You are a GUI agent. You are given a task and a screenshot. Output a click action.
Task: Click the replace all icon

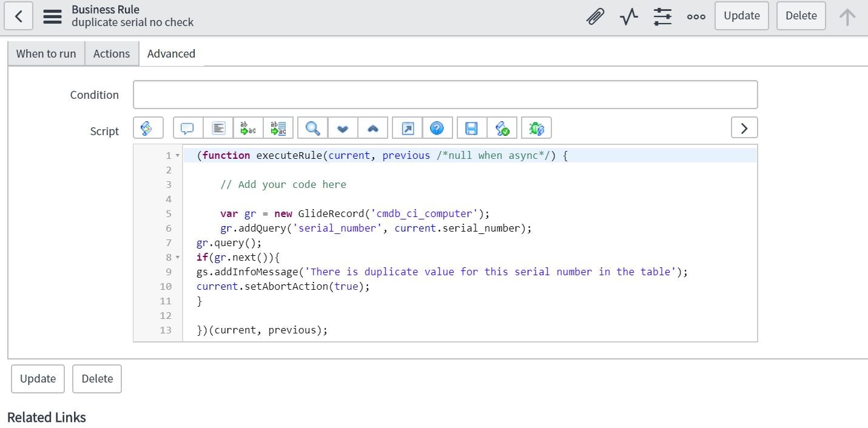pyautogui.click(x=278, y=128)
